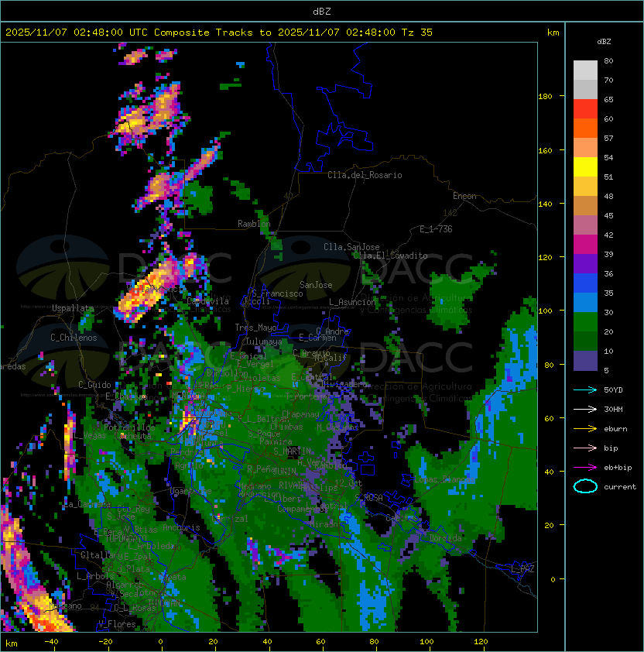Click the cyan 'current' ellipse symbol
644x652 pixels.
585,486
